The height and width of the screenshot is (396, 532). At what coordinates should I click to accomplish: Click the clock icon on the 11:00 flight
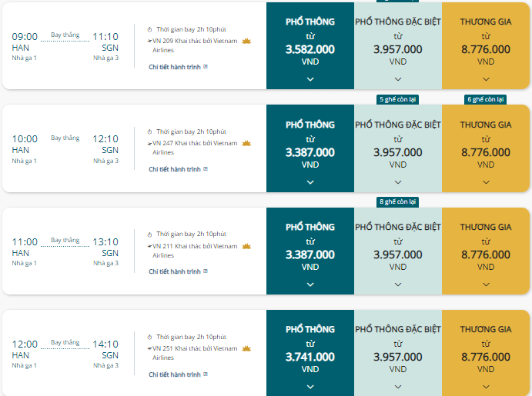[x=150, y=234]
